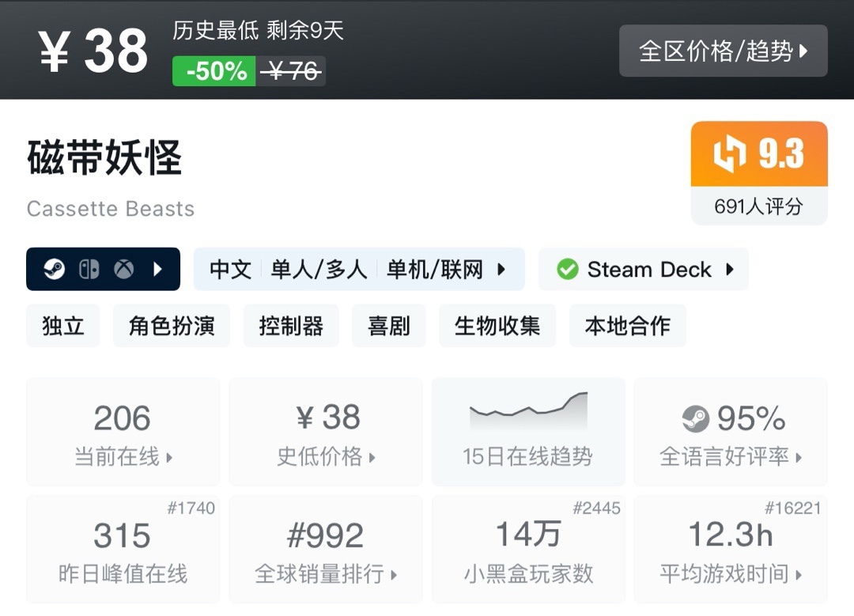Open 当前在线 player count details
The width and height of the screenshot is (854, 616).
tap(123, 431)
